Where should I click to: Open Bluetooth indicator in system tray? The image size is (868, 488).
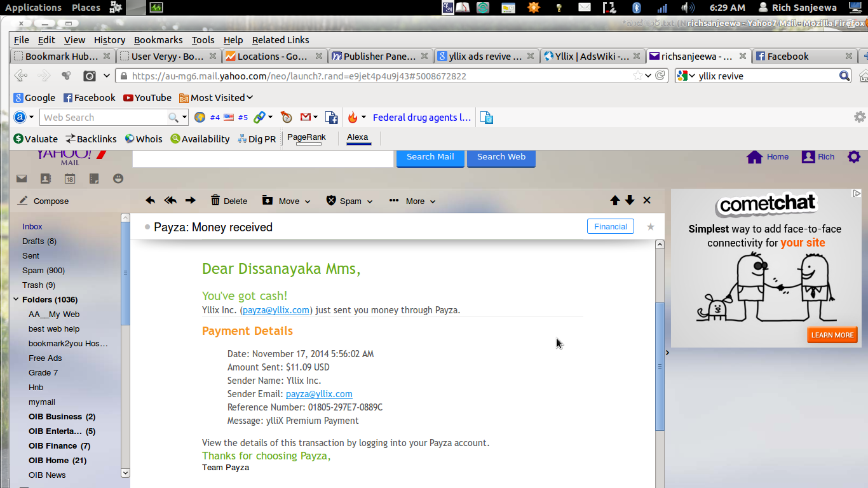click(636, 8)
